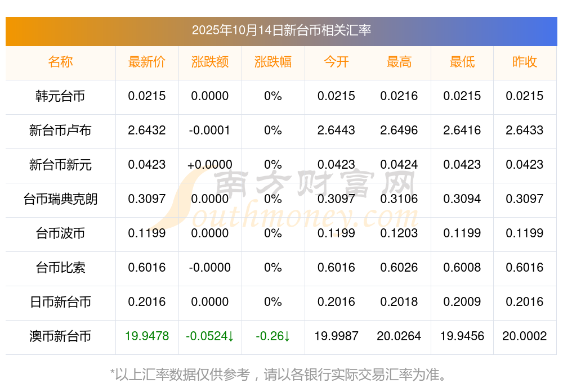
Task: Select the 台币比索 row name
Action: tap(60, 268)
